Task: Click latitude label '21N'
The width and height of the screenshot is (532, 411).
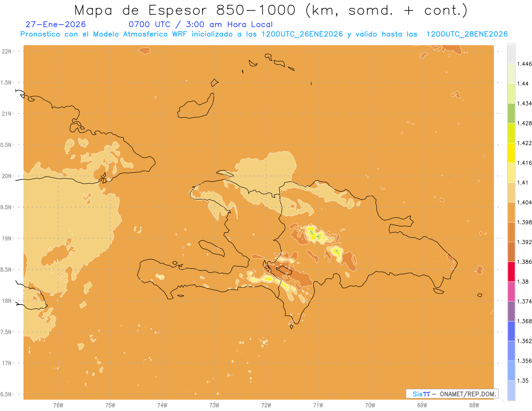Action: (x=7, y=114)
